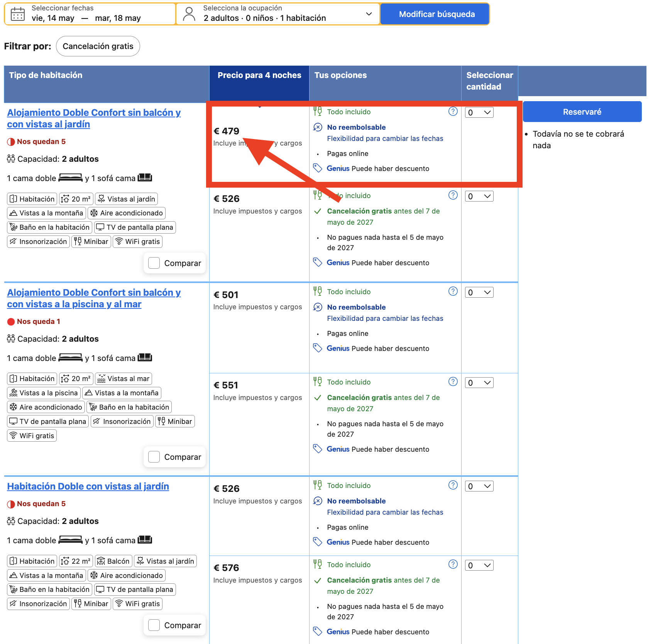Open quantity dropdown for the €576 option
This screenshot has height=644, width=653.
(479, 566)
